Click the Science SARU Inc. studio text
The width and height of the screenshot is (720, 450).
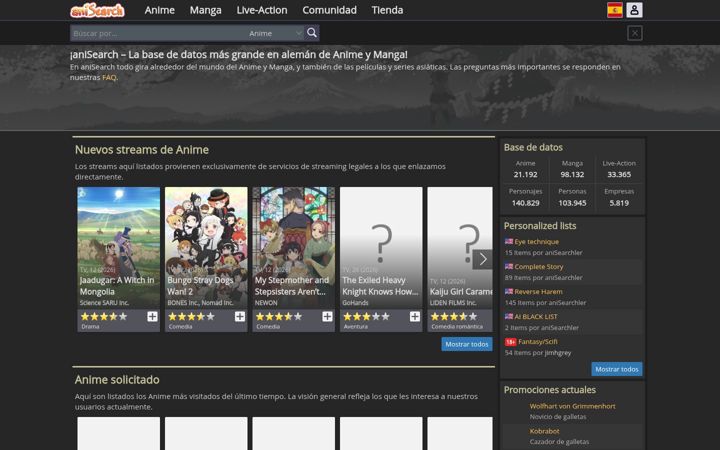(104, 303)
